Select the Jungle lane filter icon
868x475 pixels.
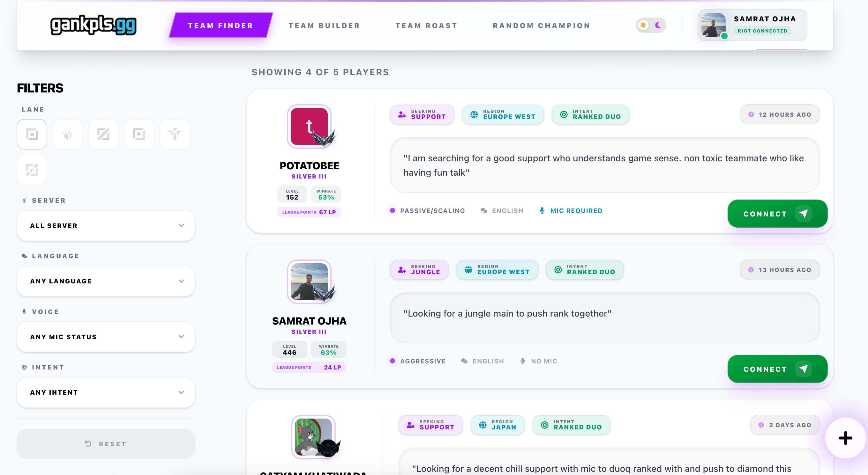[x=67, y=134]
